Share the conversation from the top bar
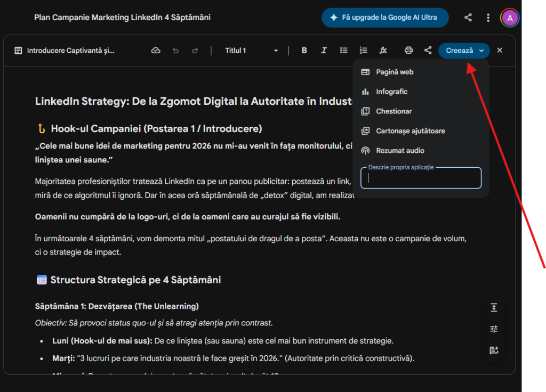This screenshot has width=546, height=392. pyautogui.click(x=468, y=18)
